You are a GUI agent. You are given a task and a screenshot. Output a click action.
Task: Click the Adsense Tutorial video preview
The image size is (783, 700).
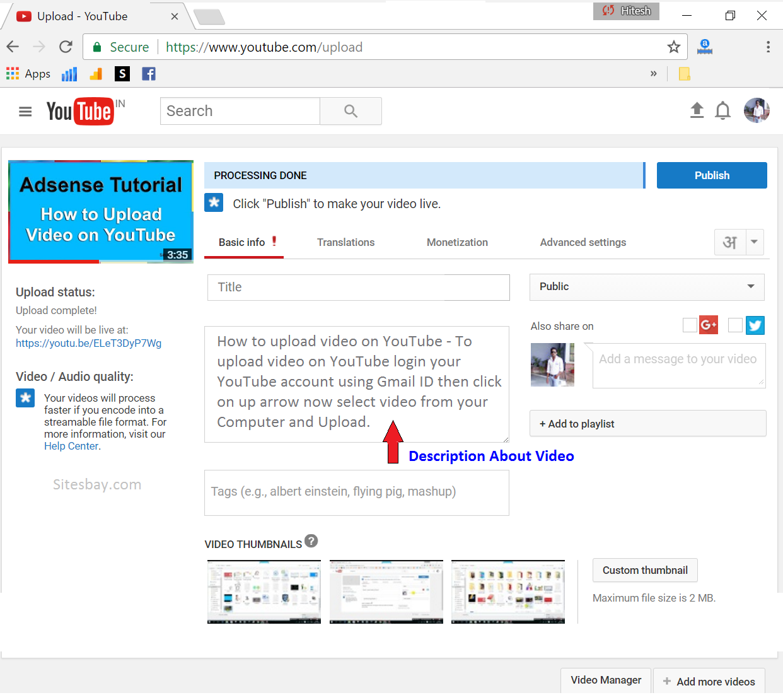[101, 212]
